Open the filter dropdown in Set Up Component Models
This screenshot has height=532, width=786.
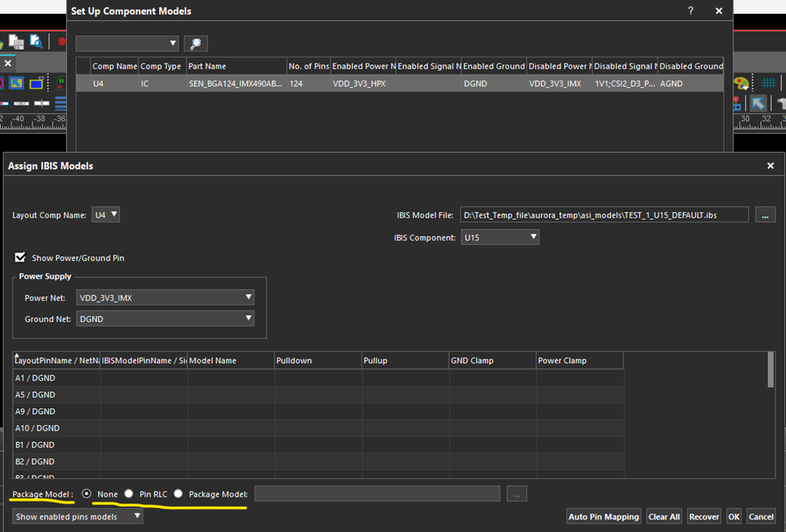(x=128, y=44)
